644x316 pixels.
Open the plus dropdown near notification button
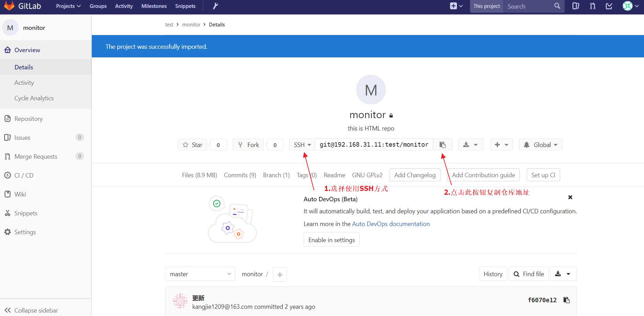(x=501, y=145)
